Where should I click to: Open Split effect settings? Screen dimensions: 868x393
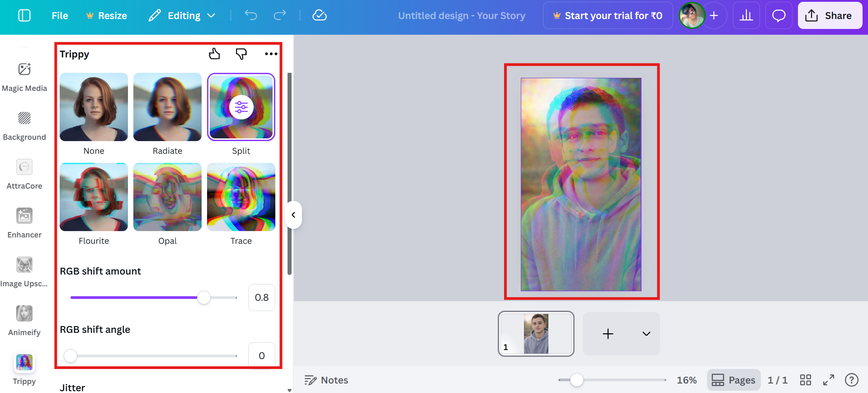241,107
